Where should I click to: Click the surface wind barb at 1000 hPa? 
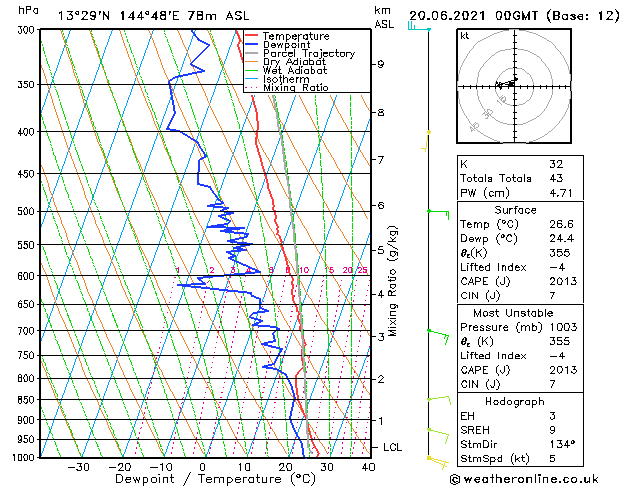438,462
